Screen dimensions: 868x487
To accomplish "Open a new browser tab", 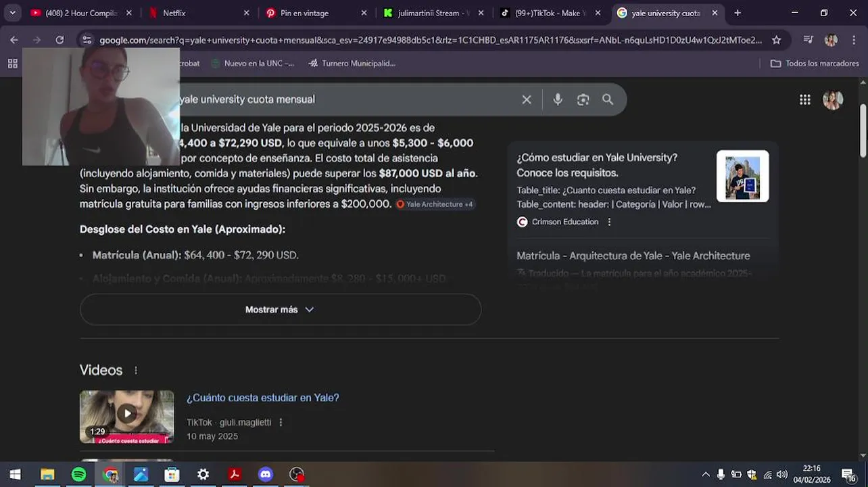I will pyautogui.click(x=738, y=13).
